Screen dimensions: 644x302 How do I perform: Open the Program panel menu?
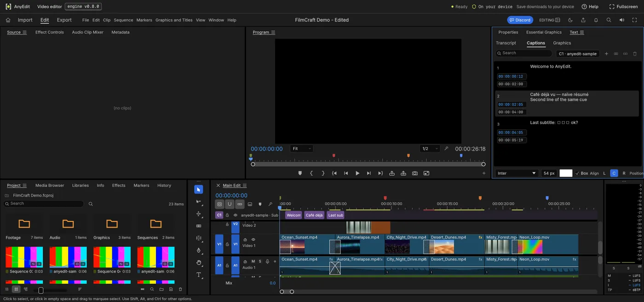coord(273,32)
